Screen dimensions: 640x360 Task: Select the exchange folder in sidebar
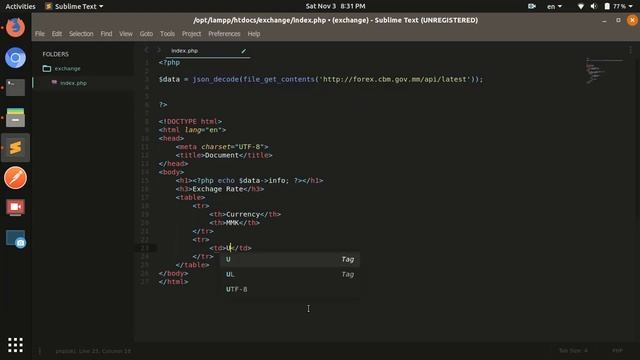click(67, 69)
